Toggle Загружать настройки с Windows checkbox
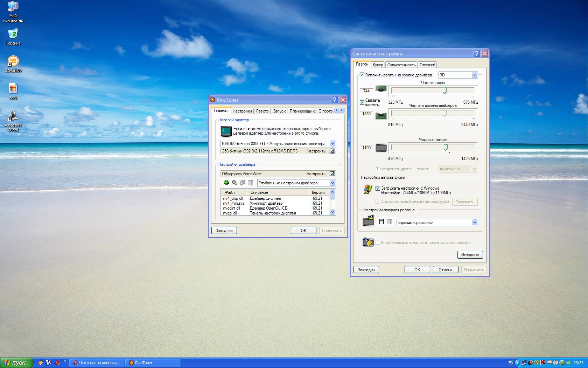Viewport: 588px width, 368px height. (378, 188)
